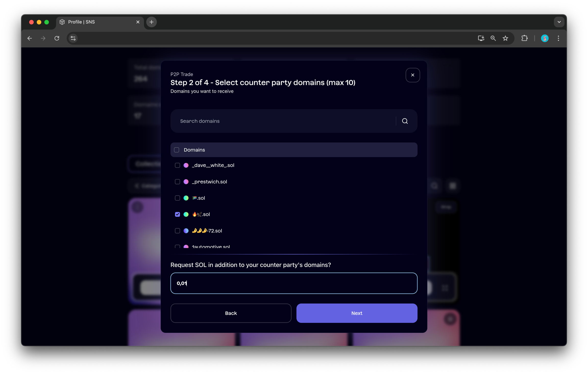
Task: Click the search magnifier icon in domain search
Action: [x=405, y=121]
